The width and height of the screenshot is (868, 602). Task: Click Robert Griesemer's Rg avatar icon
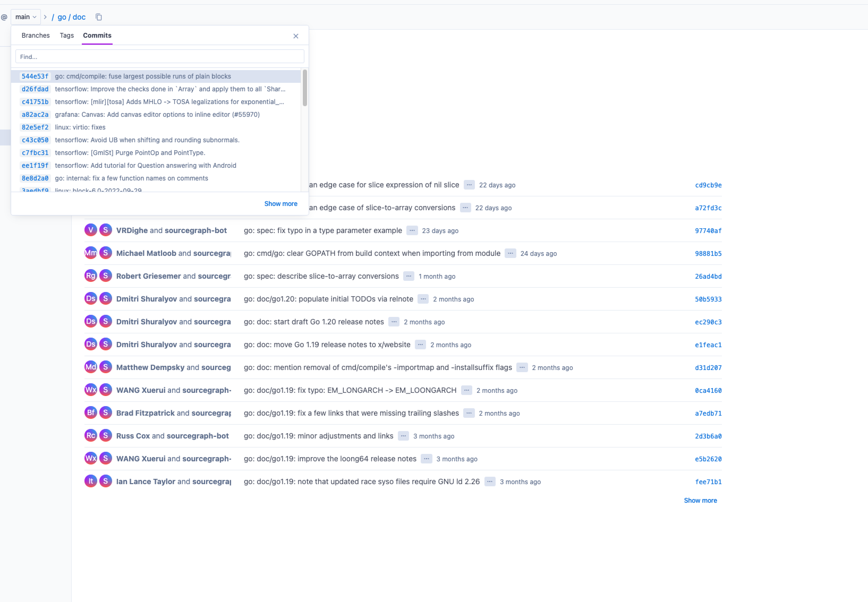(91, 276)
